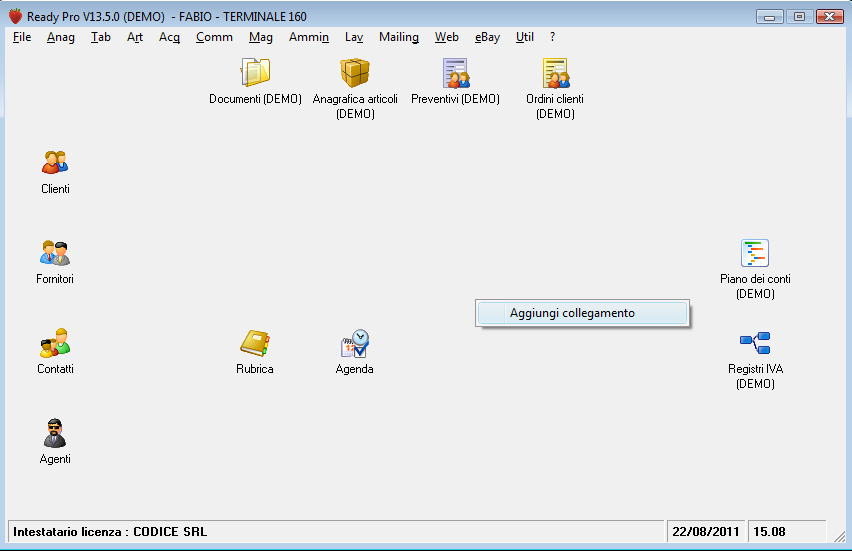Image resolution: width=852 pixels, height=551 pixels.
Task: Open the Web menu
Action: (446, 37)
